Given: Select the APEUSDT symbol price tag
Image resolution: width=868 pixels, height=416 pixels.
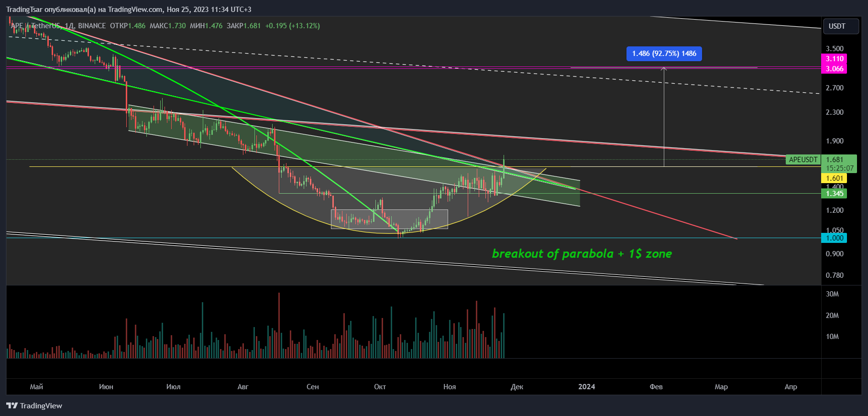Looking at the screenshot, I should (803, 160).
